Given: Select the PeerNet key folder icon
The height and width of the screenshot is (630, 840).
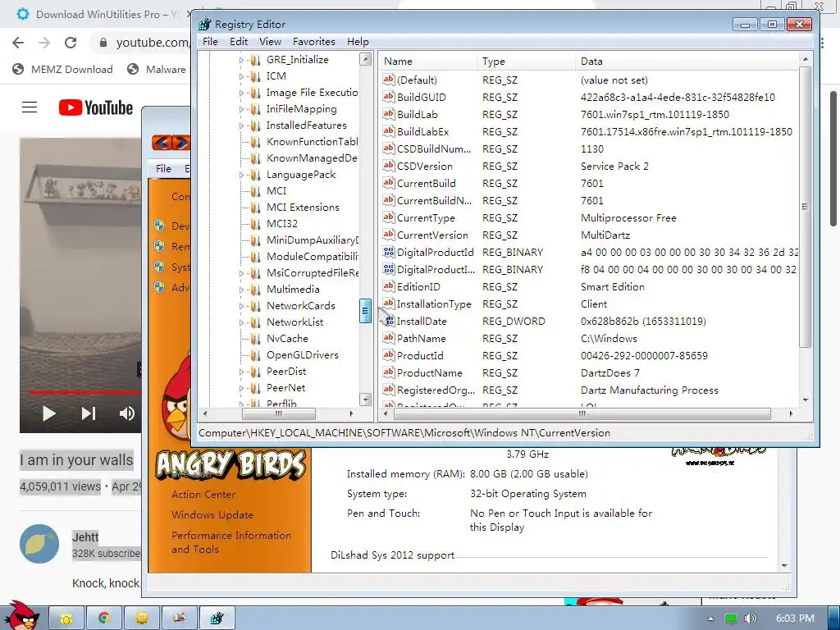Looking at the screenshot, I should click(x=256, y=388).
